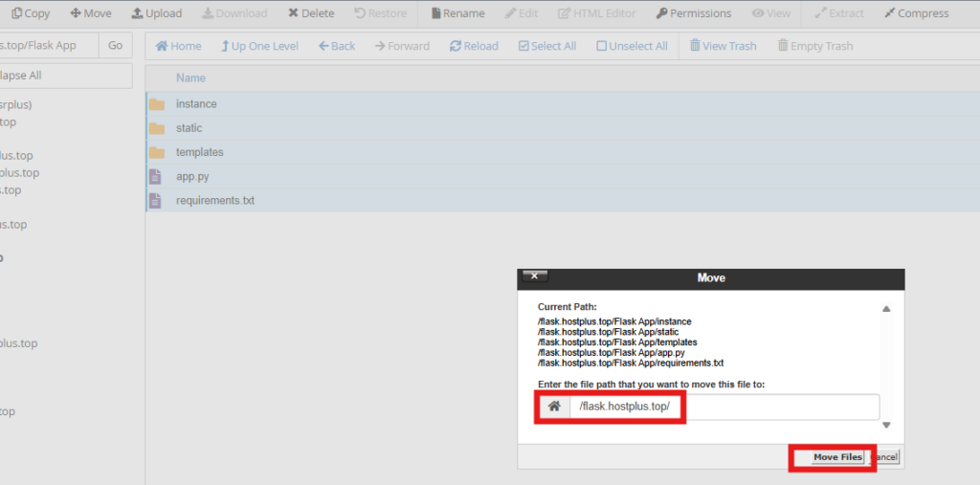Click the Restore toolbar button

pos(379,13)
